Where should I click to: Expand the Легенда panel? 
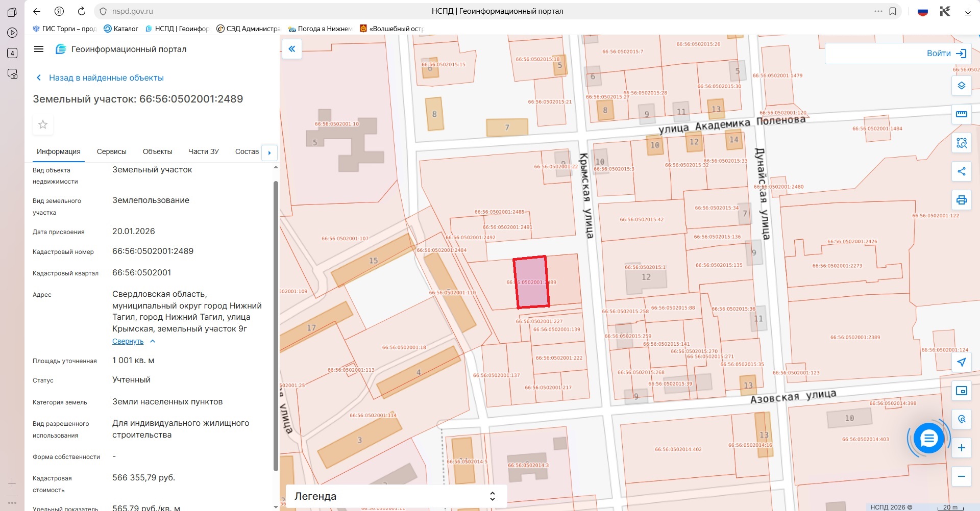point(492,496)
